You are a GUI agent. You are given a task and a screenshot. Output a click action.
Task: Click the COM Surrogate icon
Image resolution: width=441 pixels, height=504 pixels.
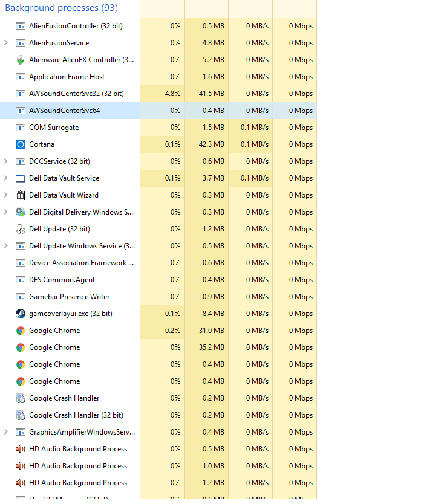click(x=20, y=128)
